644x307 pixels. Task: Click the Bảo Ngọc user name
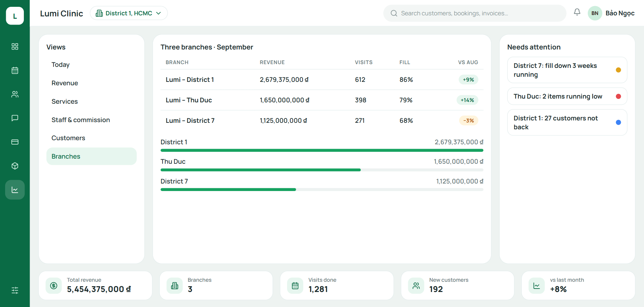(x=620, y=13)
